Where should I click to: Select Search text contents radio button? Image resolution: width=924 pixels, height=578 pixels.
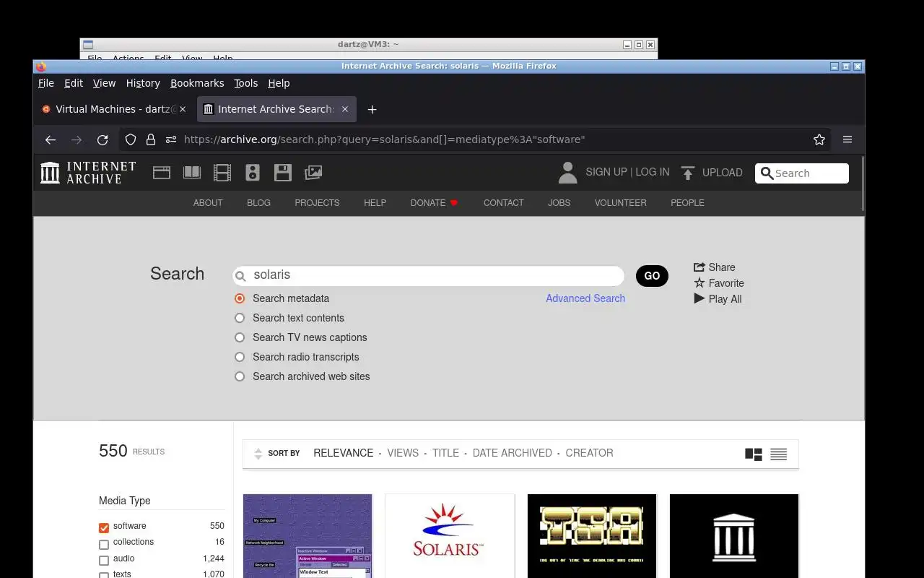pyautogui.click(x=240, y=318)
